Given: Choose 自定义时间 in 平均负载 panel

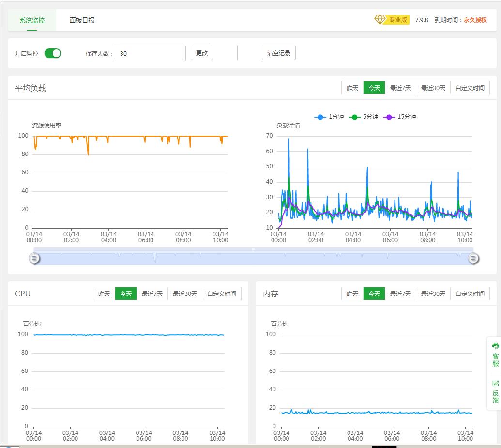Looking at the screenshot, I should pos(470,88).
